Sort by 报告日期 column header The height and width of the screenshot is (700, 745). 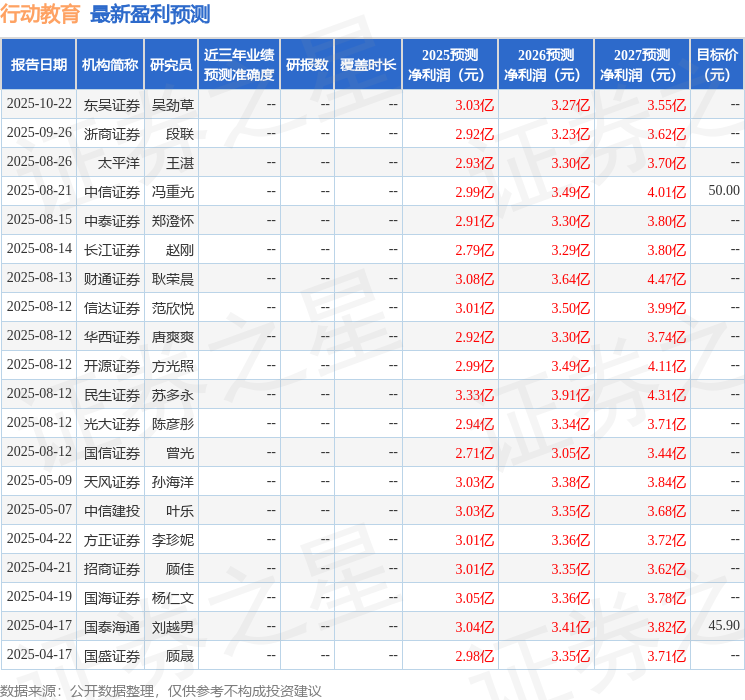pos(39,64)
